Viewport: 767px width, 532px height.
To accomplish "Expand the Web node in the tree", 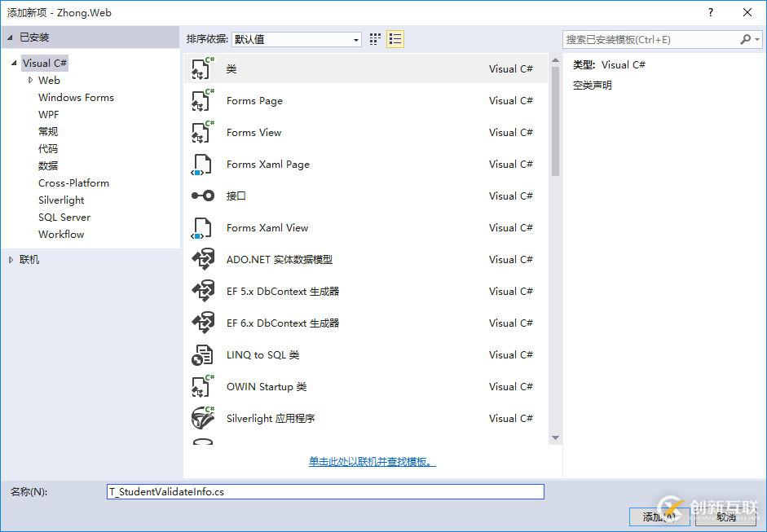I will click(31, 80).
